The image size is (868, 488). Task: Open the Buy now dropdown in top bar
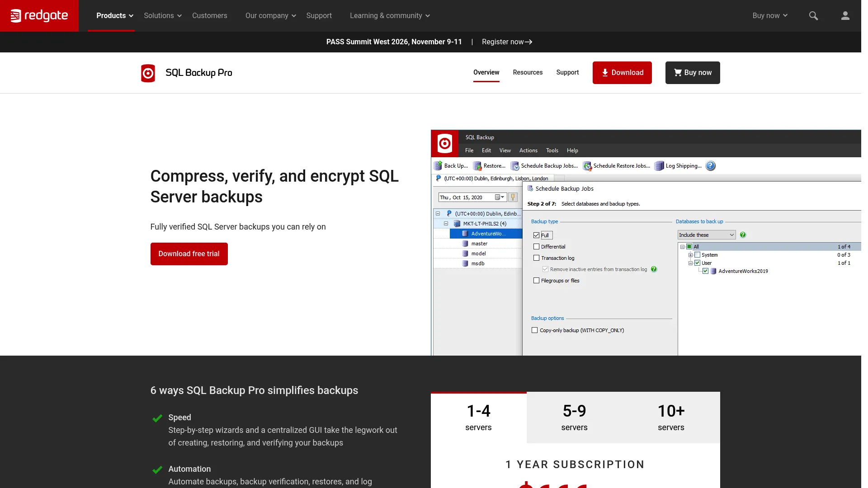770,16
